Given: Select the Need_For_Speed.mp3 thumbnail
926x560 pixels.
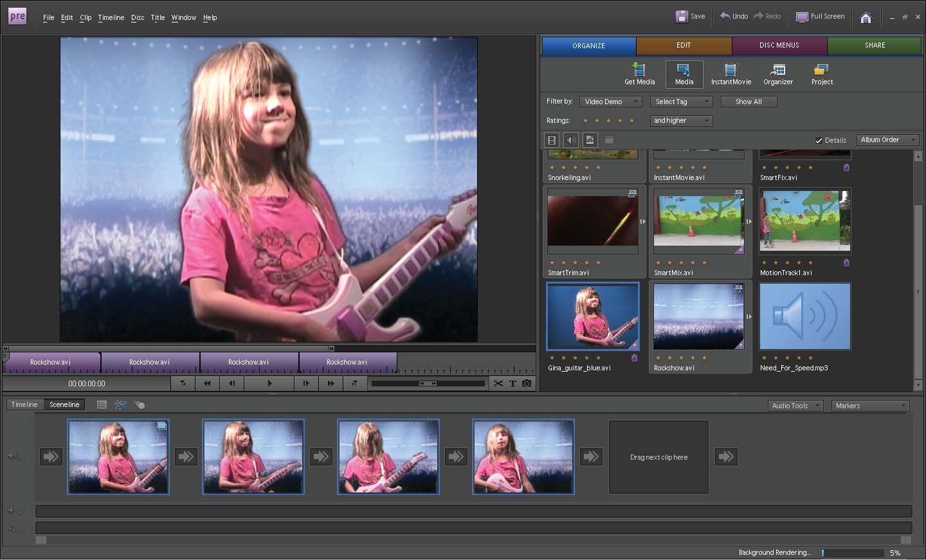Looking at the screenshot, I should pyautogui.click(x=805, y=317).
